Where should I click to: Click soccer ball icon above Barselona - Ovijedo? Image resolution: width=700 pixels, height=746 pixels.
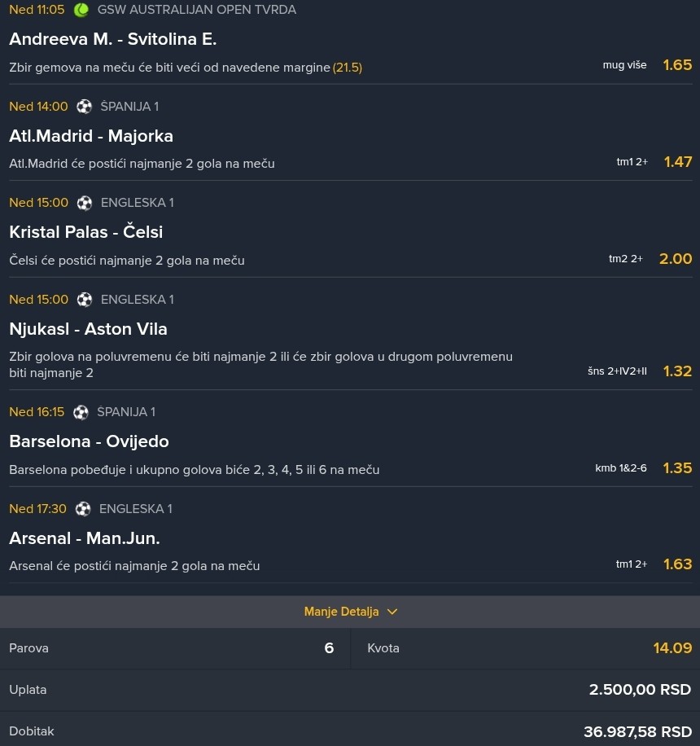(x=81, y=412)
